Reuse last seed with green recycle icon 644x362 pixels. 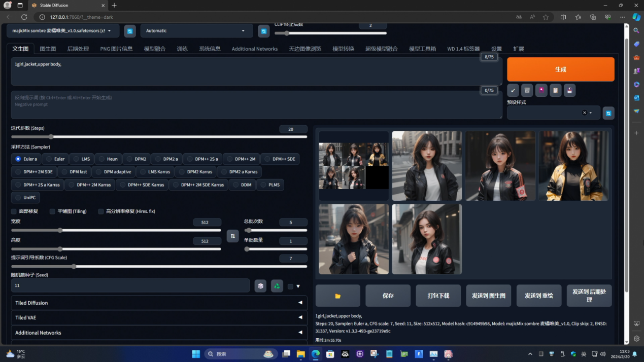coord(277,286)
